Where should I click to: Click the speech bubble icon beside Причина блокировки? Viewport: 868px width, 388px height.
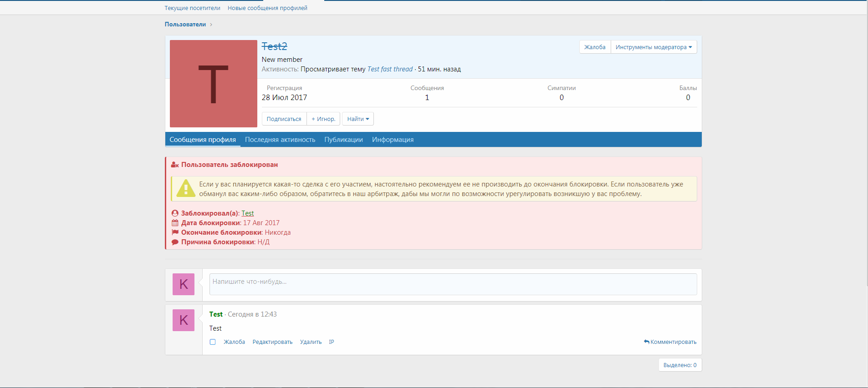[x=175, y=242]
